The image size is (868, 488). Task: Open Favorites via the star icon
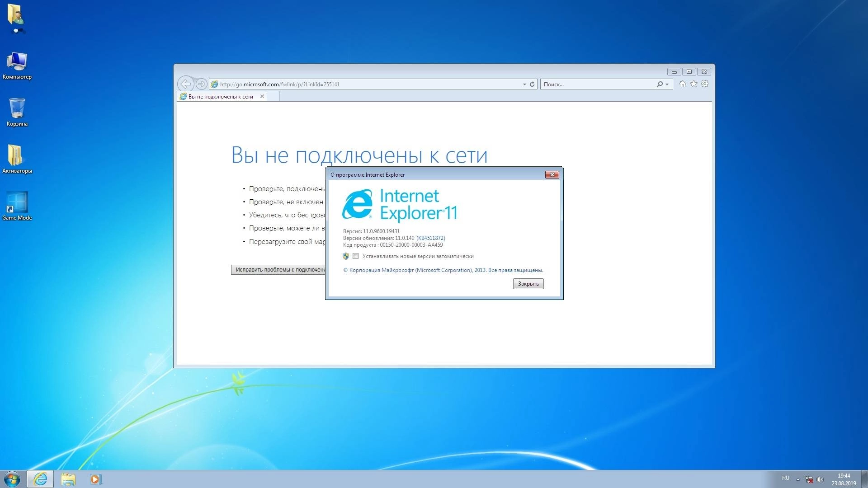tap(693, 84)
